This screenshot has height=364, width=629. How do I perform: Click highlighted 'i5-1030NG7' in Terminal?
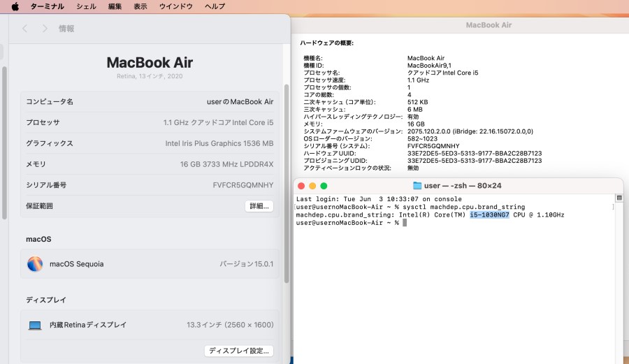click(x=489, y=215)
